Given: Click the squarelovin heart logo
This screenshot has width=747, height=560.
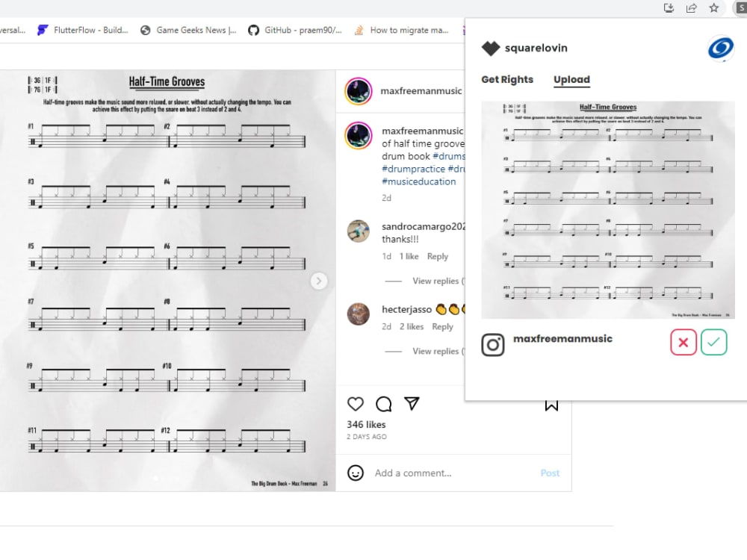Looking at the screenshot, I should tap(491, 48).
